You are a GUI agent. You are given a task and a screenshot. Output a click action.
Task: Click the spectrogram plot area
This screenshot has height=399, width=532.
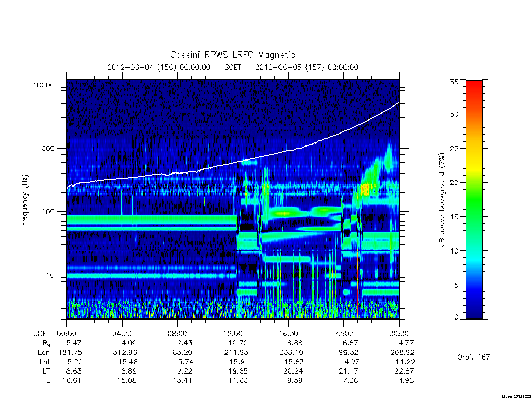[233, 199]
